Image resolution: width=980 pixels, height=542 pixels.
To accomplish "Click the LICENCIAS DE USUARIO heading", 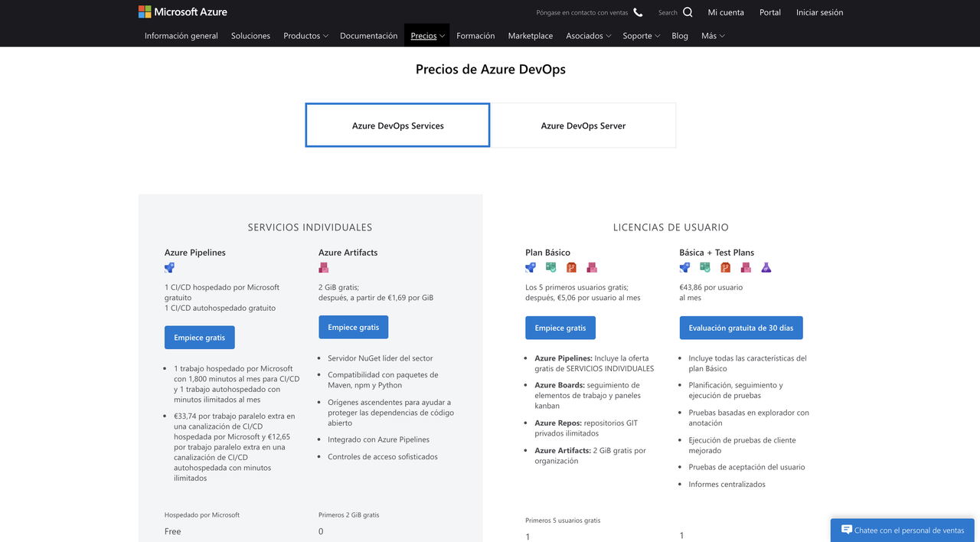I will click(x=671, y=227).
